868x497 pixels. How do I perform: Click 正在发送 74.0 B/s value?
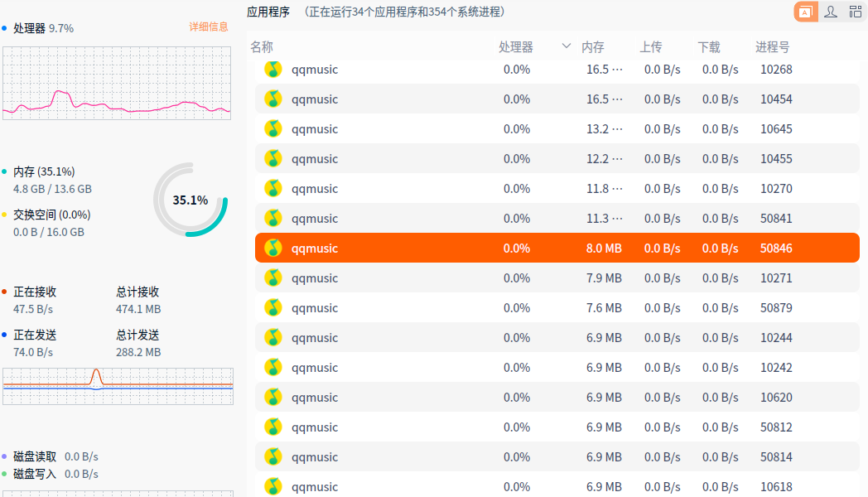(33, 352)
